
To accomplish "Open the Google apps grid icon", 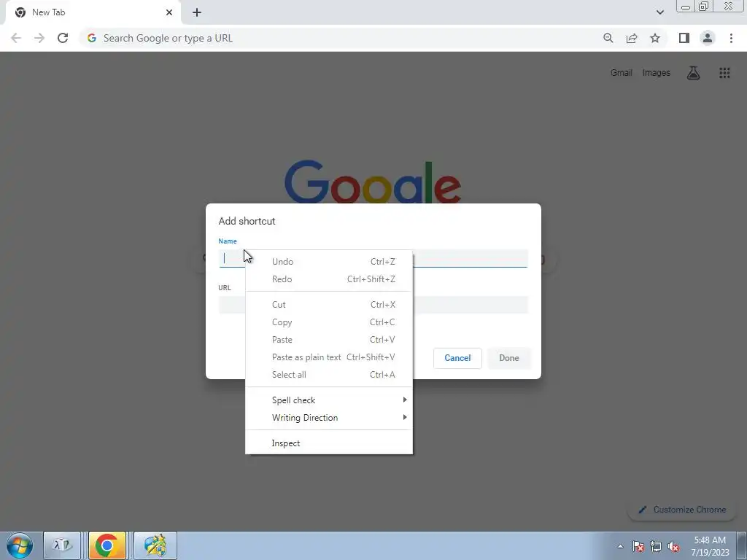I will 724,73.
